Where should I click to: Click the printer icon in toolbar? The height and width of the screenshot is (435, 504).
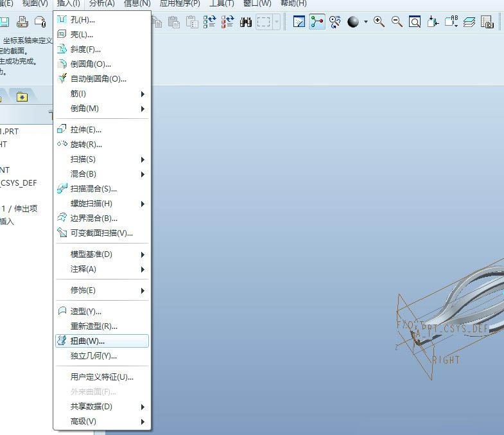22,22
